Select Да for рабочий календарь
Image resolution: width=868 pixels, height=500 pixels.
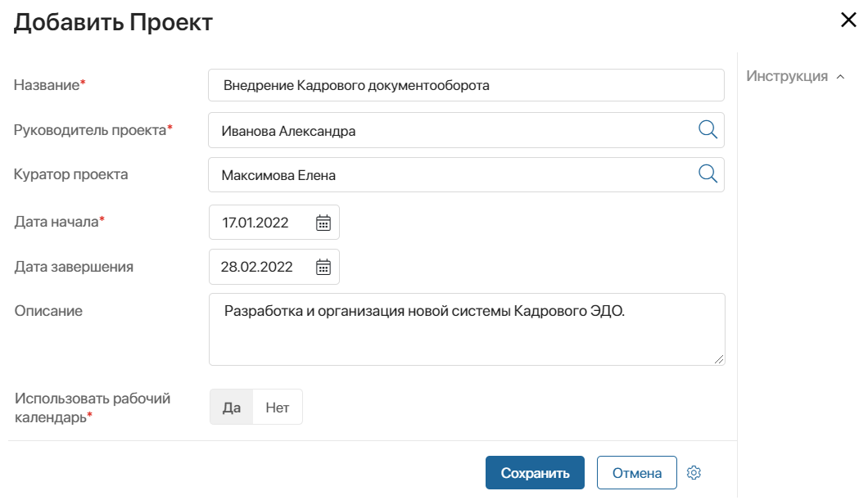tap(232, 407)
